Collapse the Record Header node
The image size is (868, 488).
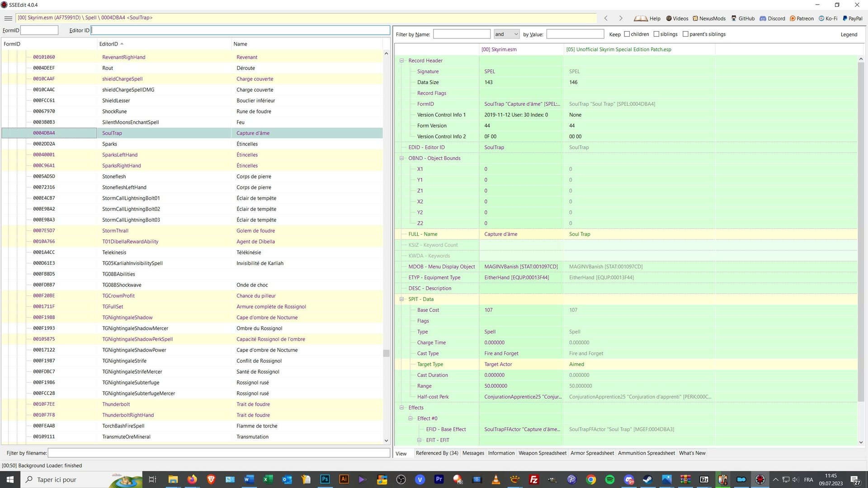pyautogui.click(x=401, y=61)
